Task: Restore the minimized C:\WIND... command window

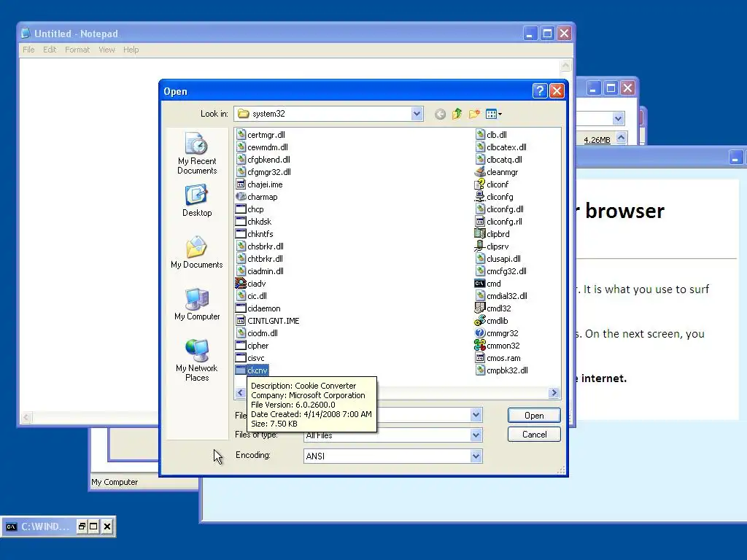Action: click(82, 526)
